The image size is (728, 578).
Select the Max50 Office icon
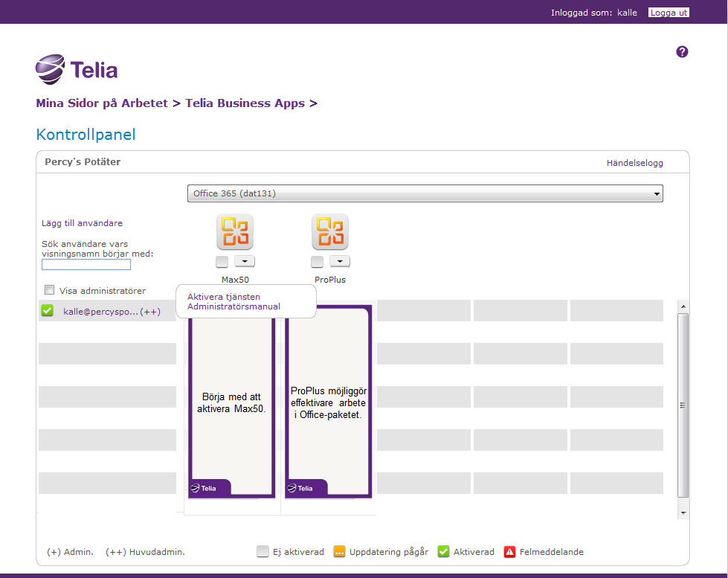[x=235, y=231]
